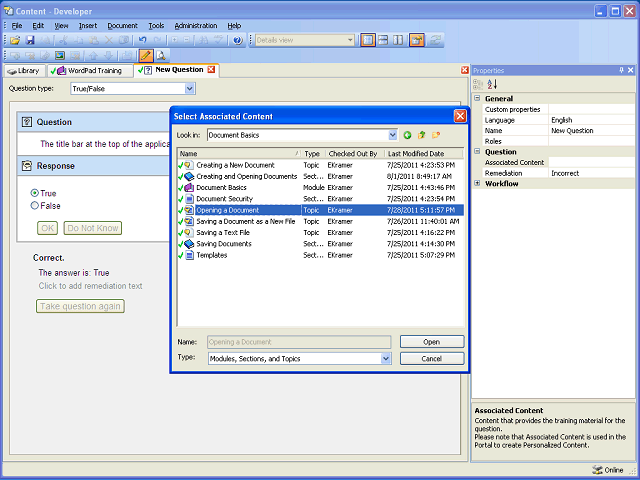Select the False radio button
Image resolution: width=640 pixels, height=480 pixels.
point(35,205)
